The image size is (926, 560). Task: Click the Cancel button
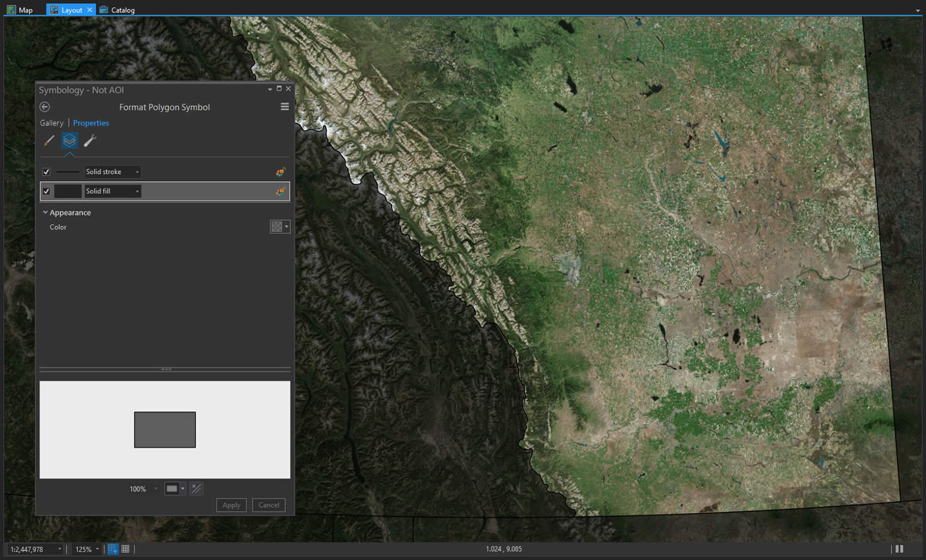pos(269,505)
